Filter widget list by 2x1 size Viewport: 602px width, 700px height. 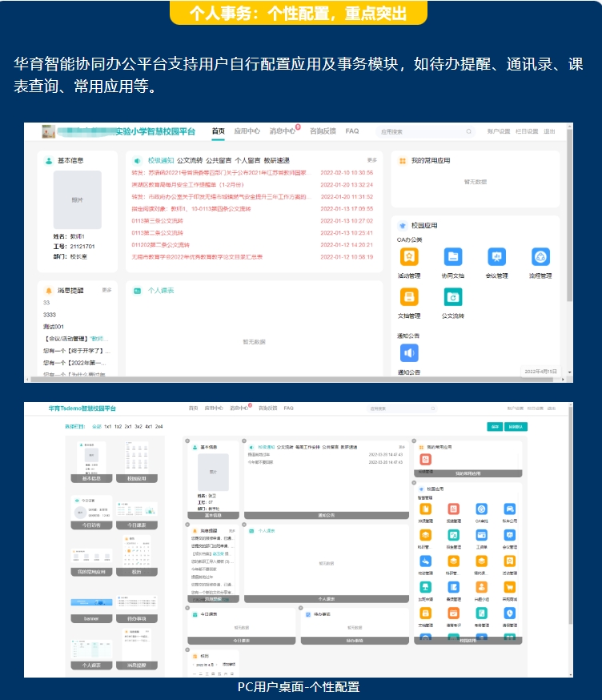click(128, 427)
